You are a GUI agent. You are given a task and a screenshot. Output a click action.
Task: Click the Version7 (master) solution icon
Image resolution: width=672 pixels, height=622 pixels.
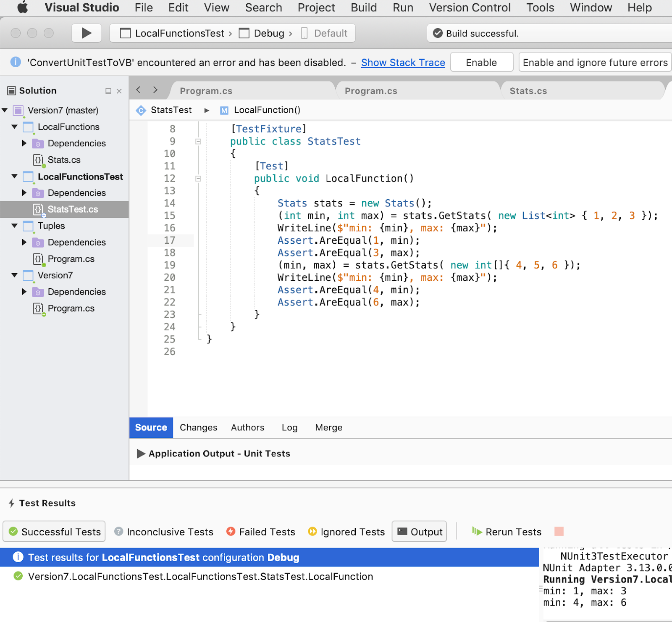pos(18,111)
